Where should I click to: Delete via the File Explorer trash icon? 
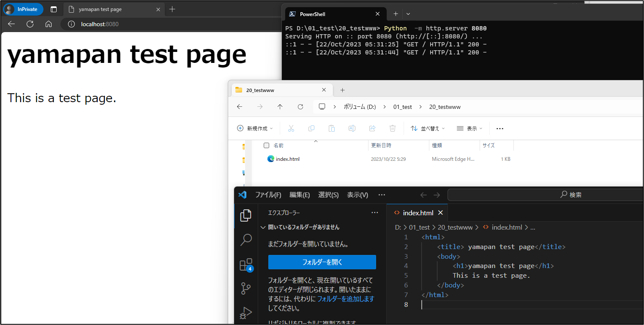[x=392, y=128]
